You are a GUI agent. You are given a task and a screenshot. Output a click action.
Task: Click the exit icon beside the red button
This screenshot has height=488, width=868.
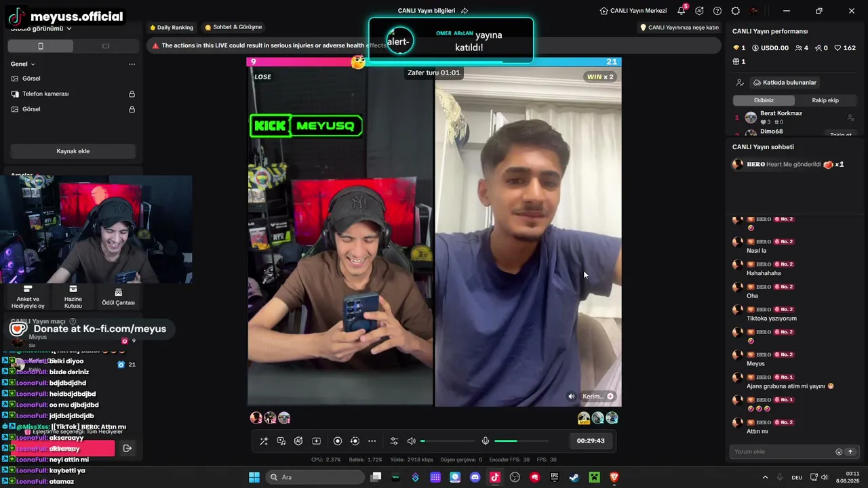pos(127,448)
